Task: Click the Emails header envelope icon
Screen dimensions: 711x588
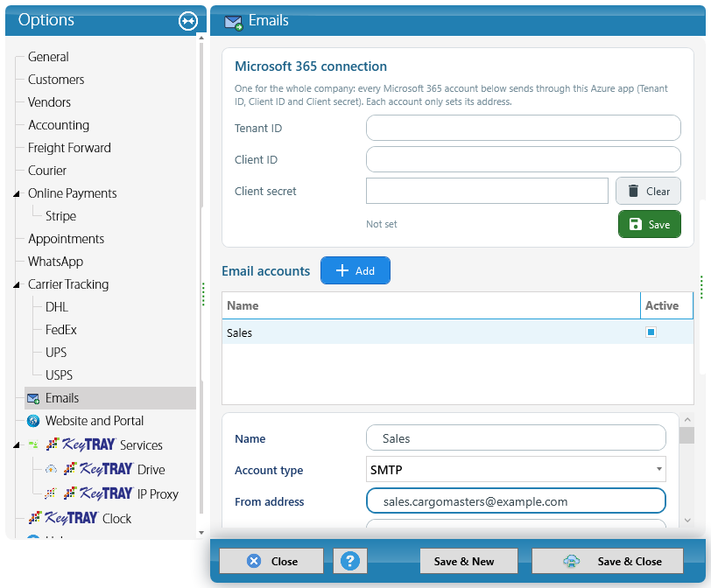Action: (234, 22)
